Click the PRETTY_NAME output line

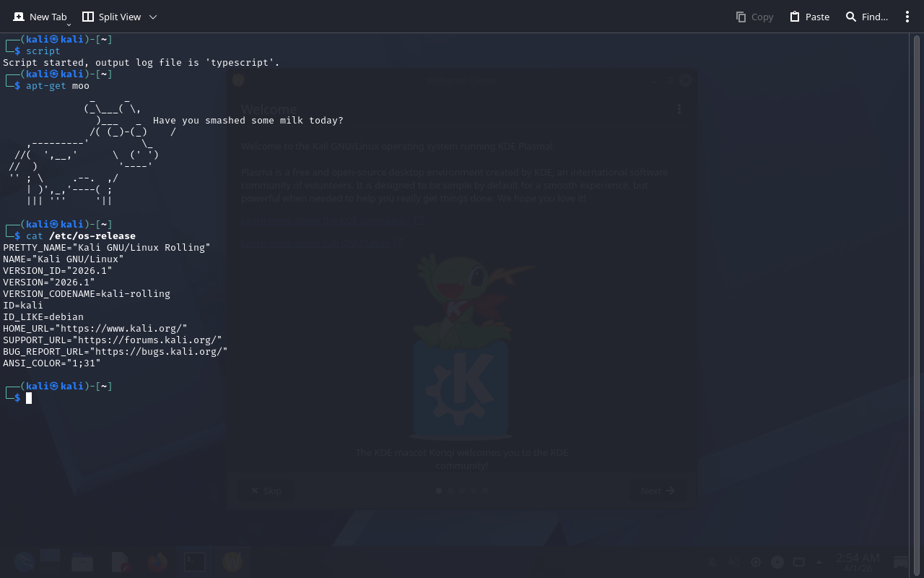[x=106, y=248]
